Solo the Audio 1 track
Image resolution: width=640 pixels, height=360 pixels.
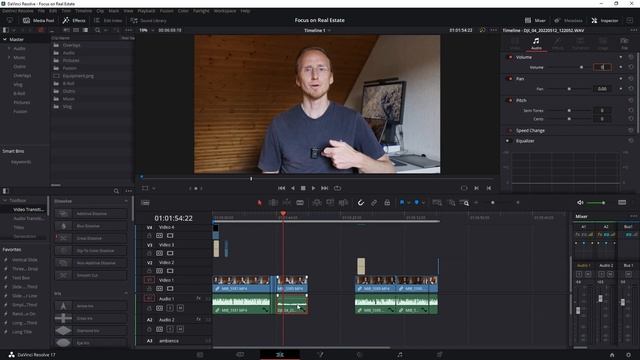(170, 308)
